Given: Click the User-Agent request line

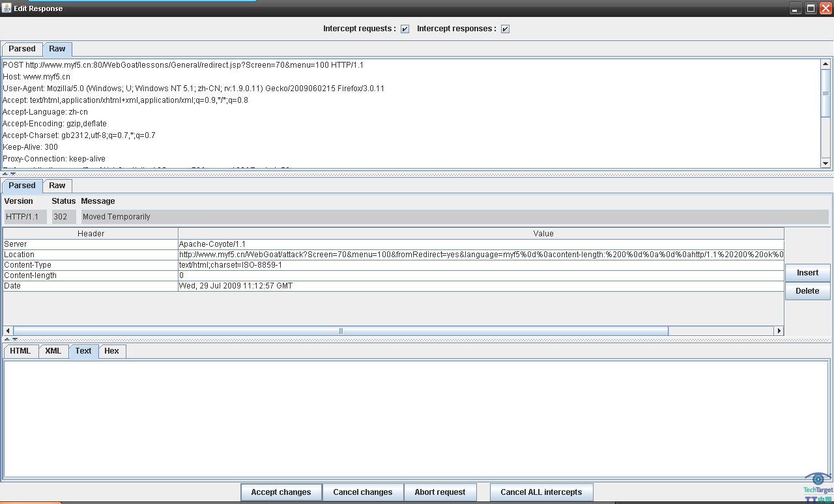Looking at the screenshot, I should (x=194, y=89).
